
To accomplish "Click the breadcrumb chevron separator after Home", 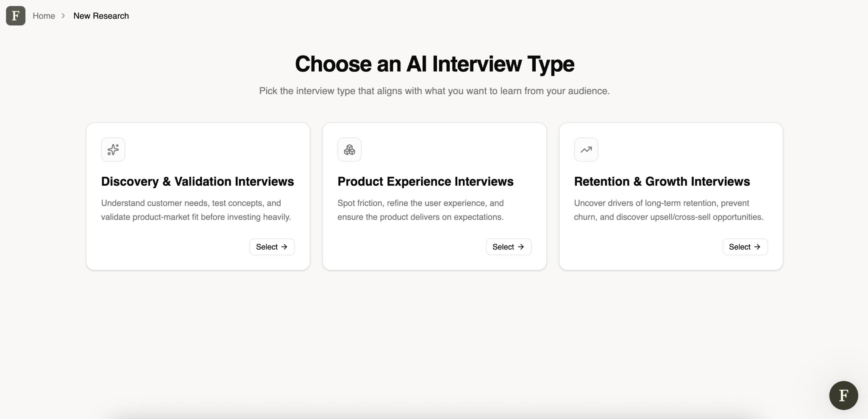I will tap(63, 16).
